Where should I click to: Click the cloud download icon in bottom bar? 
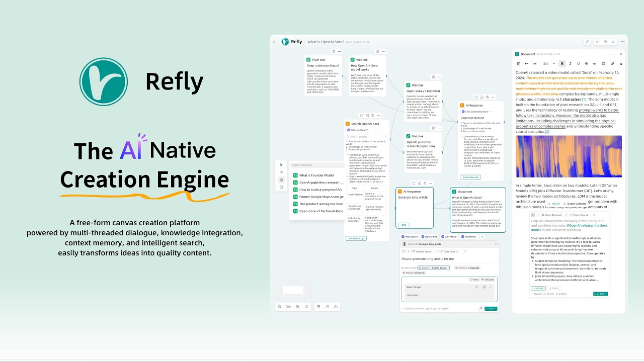tap(336, 307)
